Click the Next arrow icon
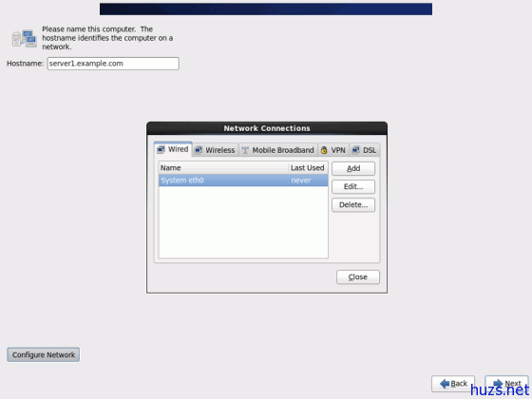 click(x=498, y=384)
